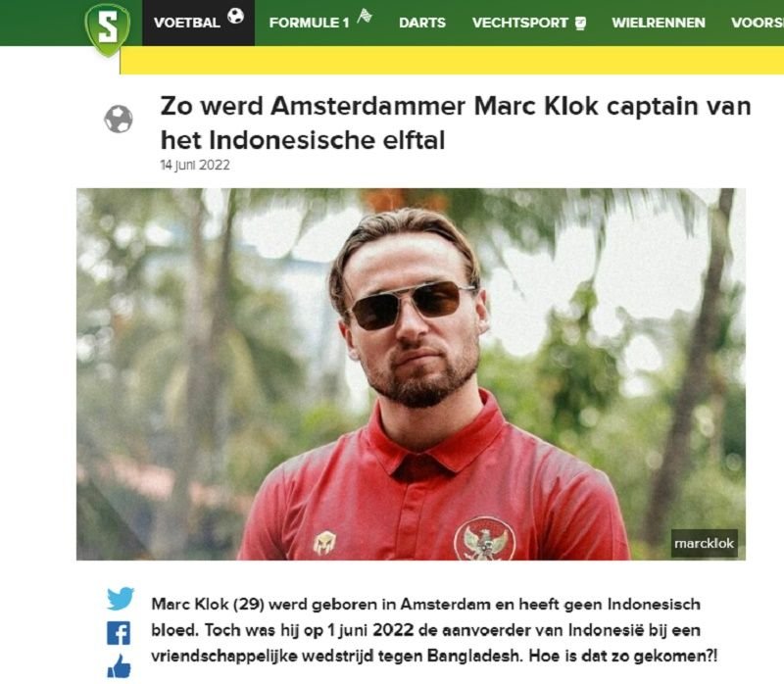Share the article on Twitter

click(x=120, y=599)
